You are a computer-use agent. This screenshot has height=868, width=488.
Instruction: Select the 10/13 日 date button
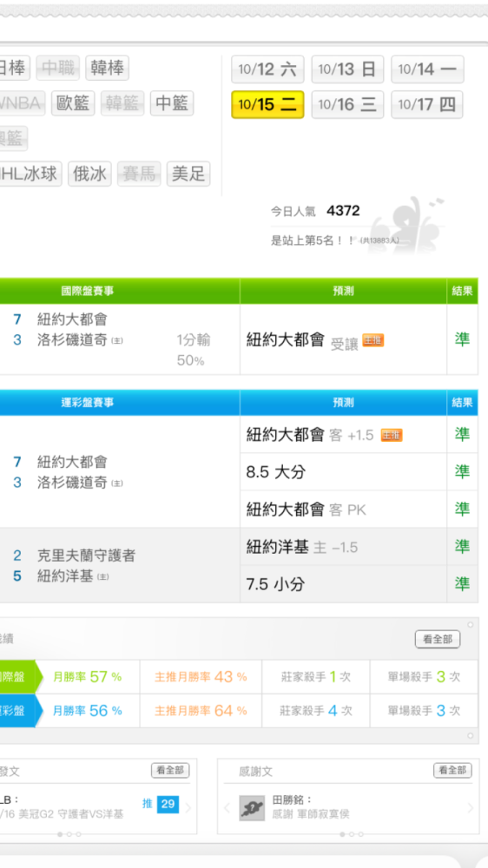pyautogui.click(x=347, y=69)
